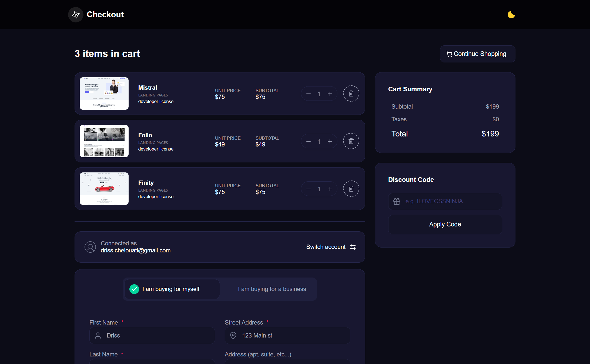Focus the Street Address field

point(287,335)
